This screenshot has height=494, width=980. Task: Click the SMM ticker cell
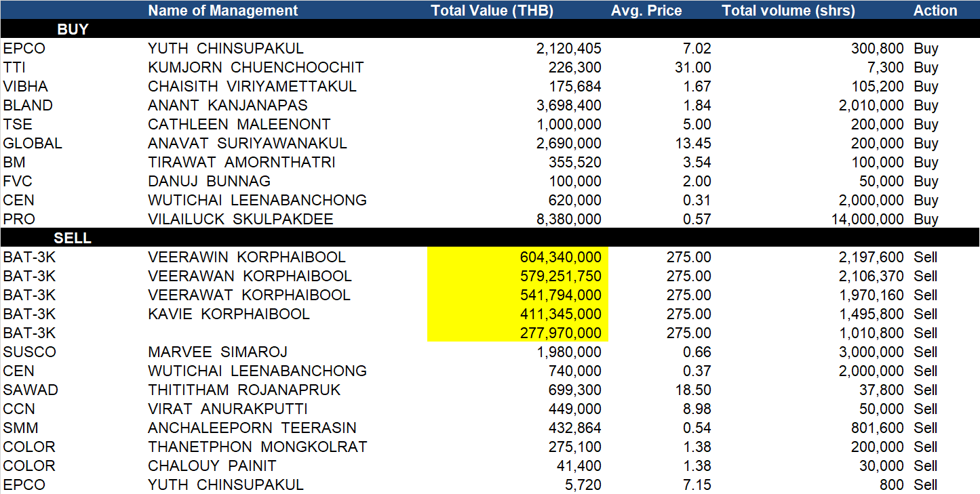[20, 428]
